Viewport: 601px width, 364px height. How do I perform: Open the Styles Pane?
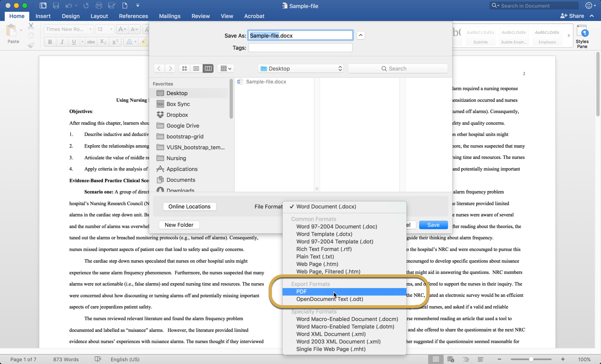click(x=582, y=36)
